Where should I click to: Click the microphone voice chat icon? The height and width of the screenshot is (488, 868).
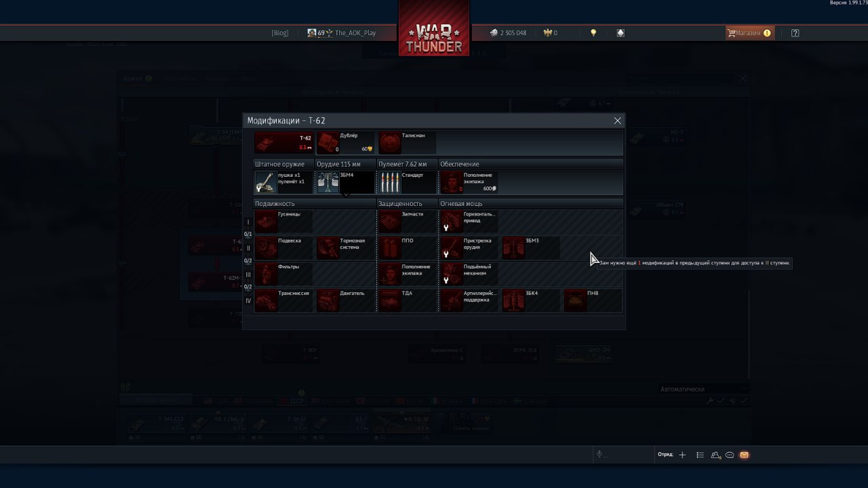click(599, 455)
